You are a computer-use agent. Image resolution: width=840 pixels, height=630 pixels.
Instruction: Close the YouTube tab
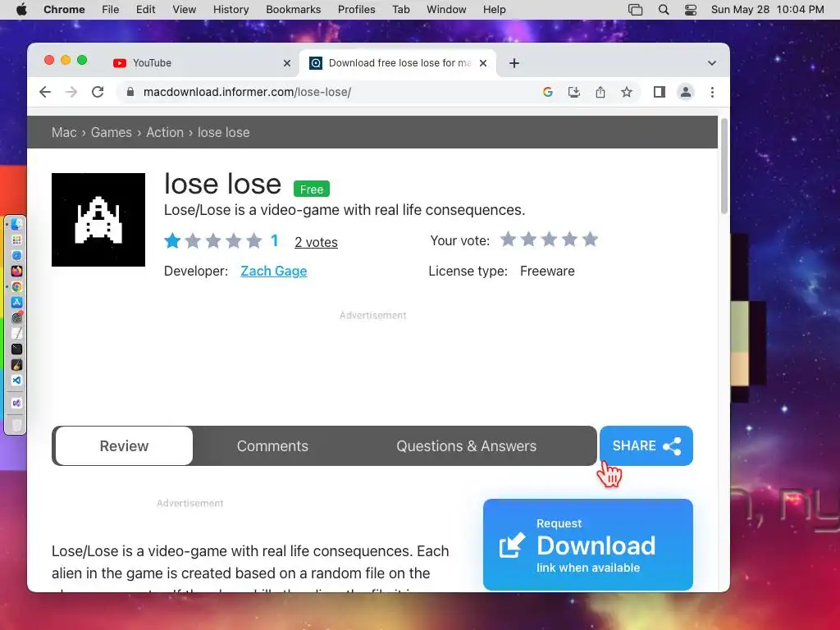[287, 63]
